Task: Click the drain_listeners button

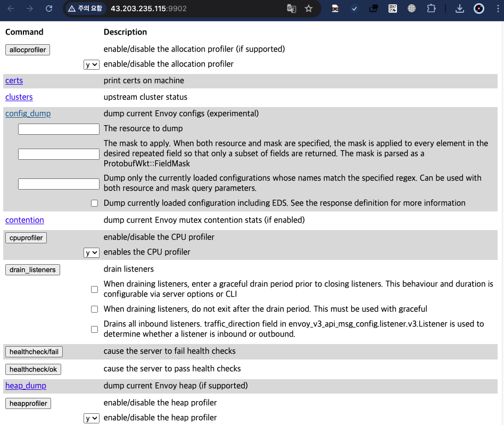Action: point(33,269)
